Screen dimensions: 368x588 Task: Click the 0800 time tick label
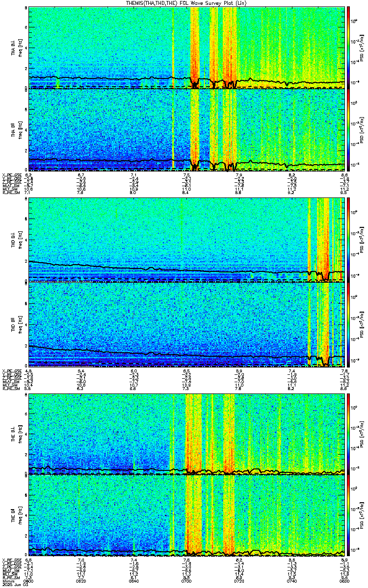coord(344,581)
